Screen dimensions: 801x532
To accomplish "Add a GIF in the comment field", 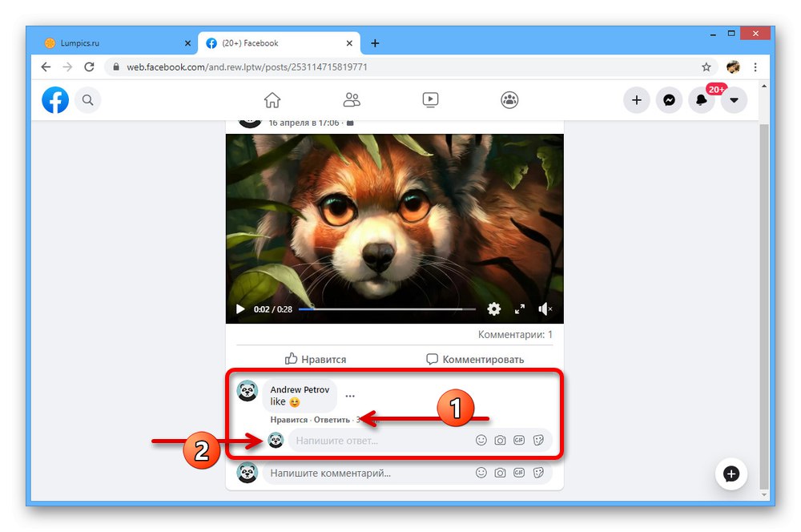I will pos(519,473).
